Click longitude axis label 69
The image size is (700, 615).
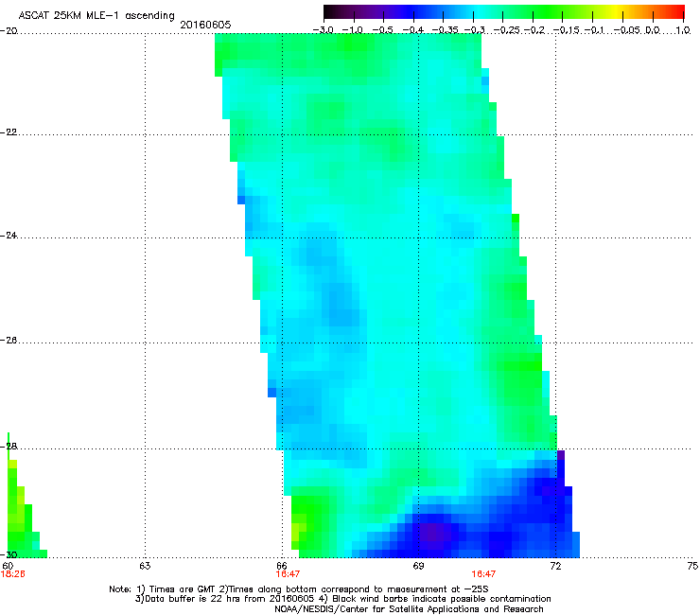coord(418,566)
